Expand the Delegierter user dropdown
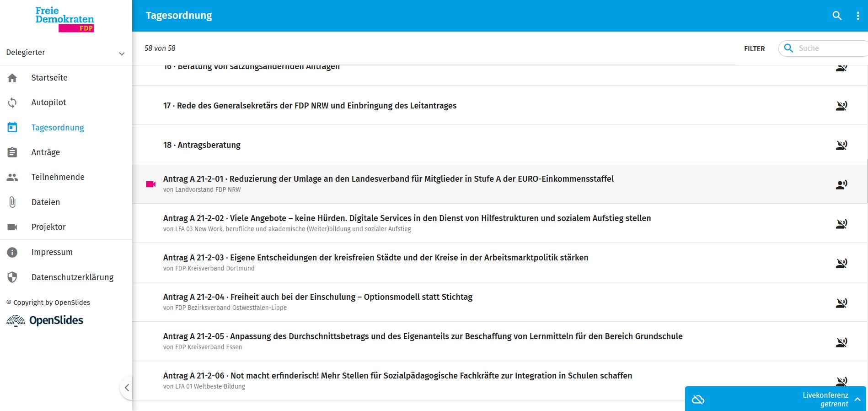This screenshot has width=868, height=411. [x=122, y=53]
